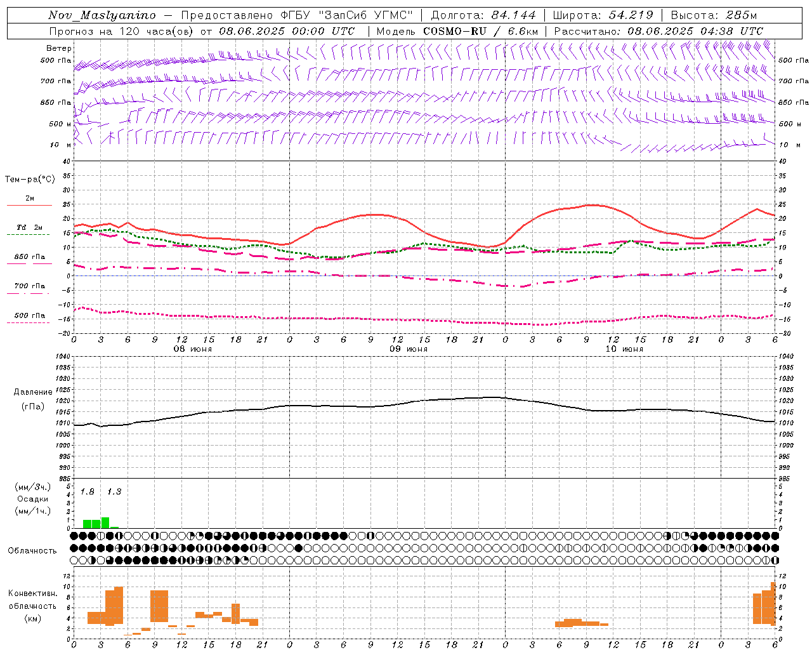Image resolution: width=812 pixels, height=650 pixels.
Task: Click the left 10 м wind level label
Action: pyautogui.click(x=61, y=145)
